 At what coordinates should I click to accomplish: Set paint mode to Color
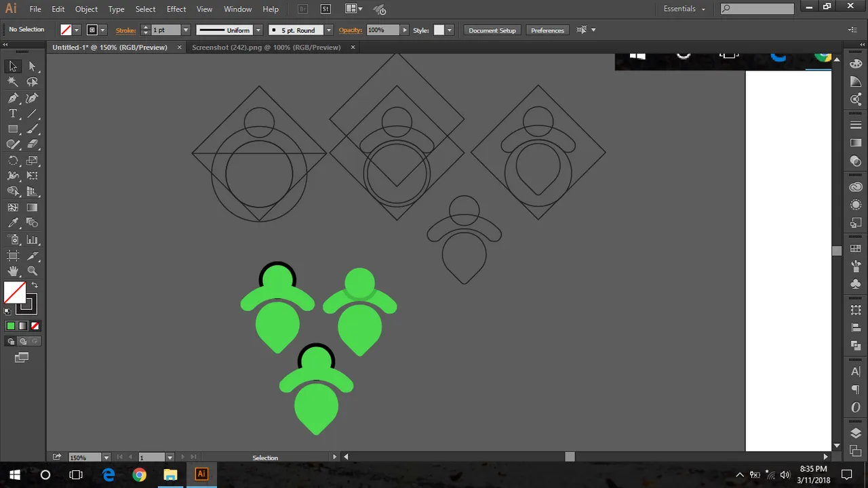[x=11, y=326]
